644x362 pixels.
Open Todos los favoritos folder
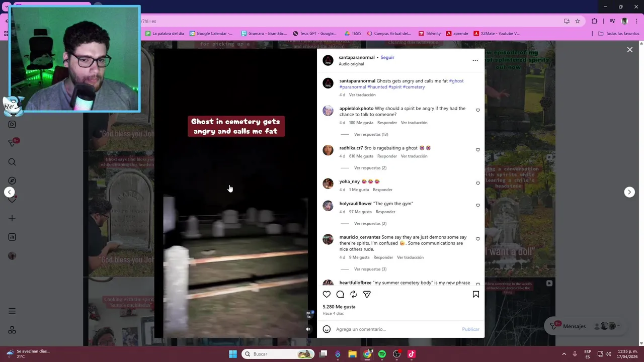point(618,34)
